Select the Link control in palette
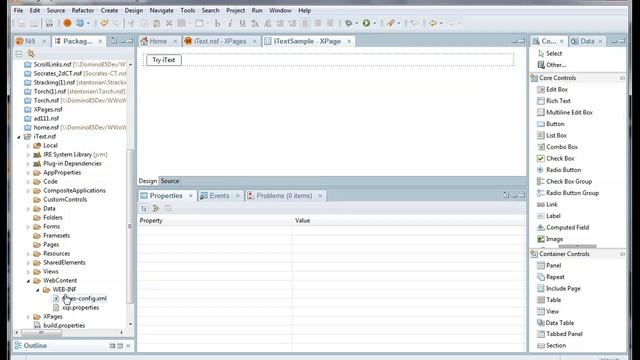This screenshot has width=640, height=360. (x=547, y=204)
